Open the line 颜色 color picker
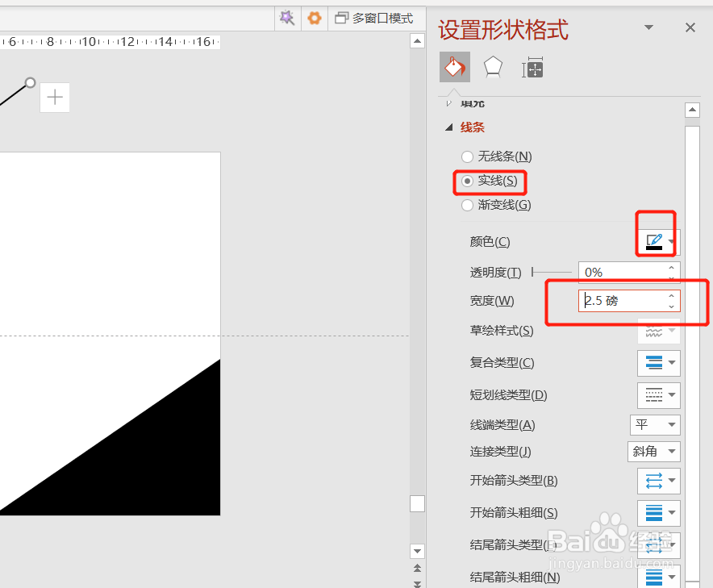This screenshot has width=713, height=588. tap(658, 242)
